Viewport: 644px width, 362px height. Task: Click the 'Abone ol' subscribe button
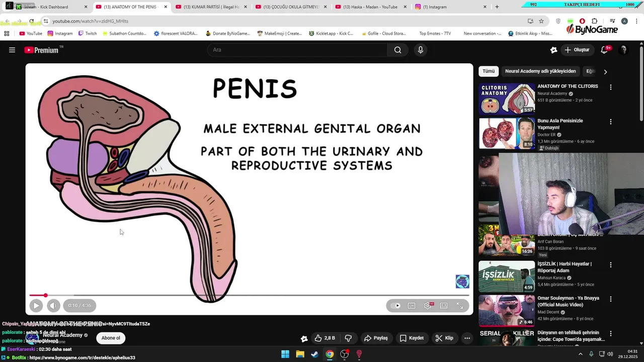click(111, 338)
